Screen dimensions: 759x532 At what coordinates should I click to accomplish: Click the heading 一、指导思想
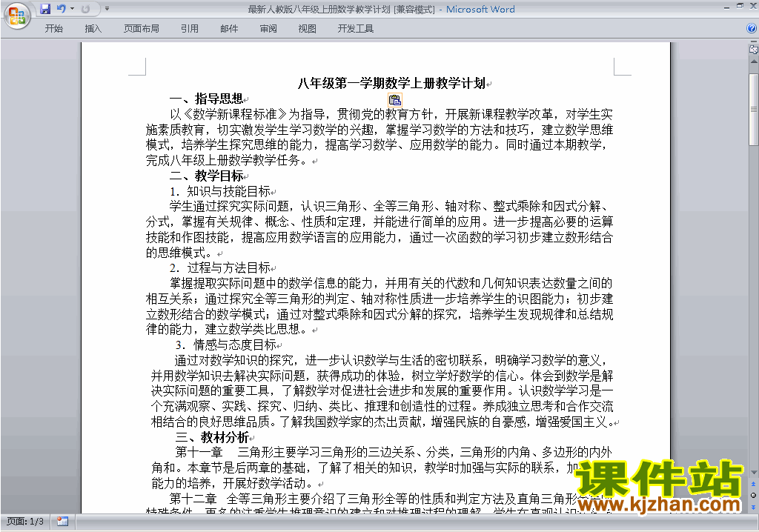coord(206,99)
